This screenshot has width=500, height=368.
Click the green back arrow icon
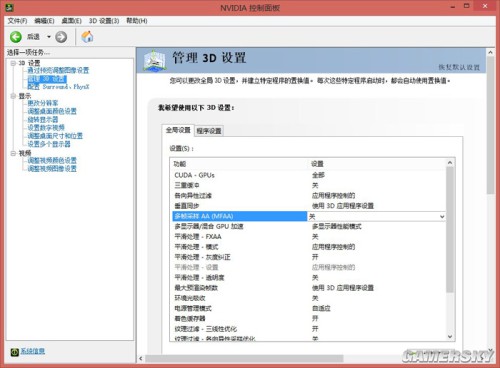pos(16,37)
